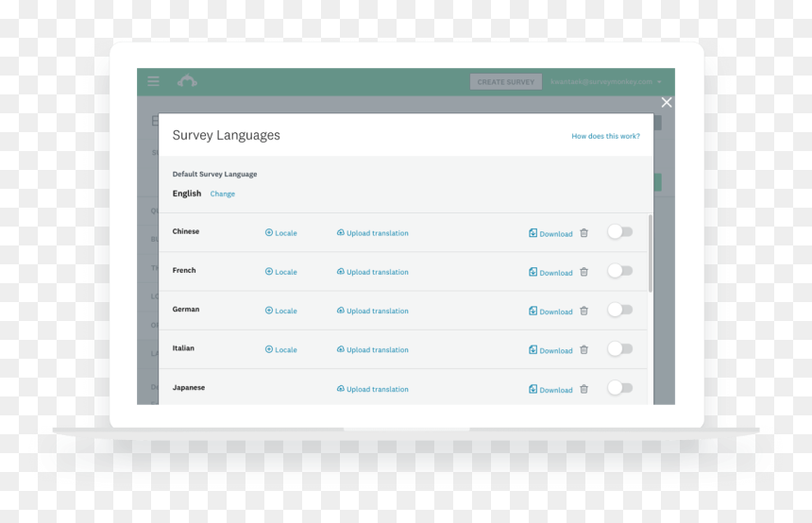Select the German language name
Viewport: 812px width, 523px height.
click(186, 309)
